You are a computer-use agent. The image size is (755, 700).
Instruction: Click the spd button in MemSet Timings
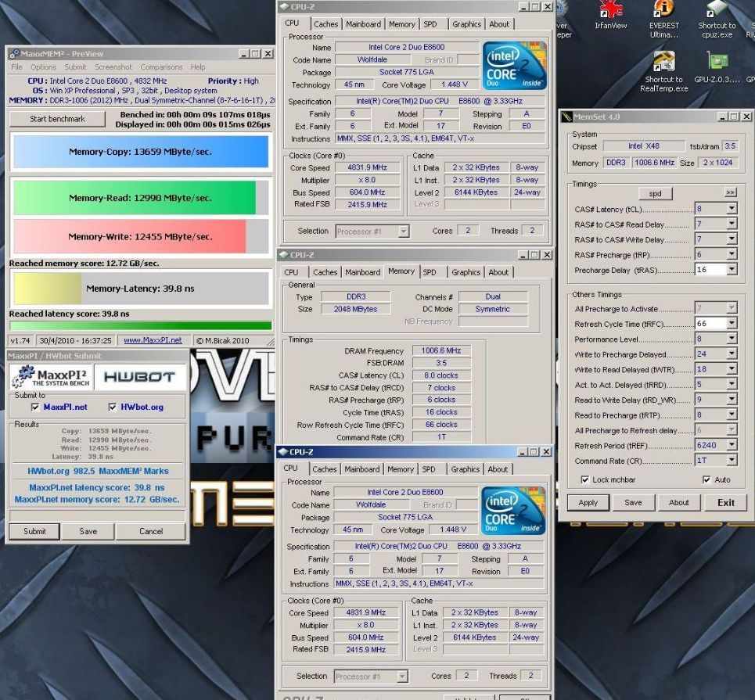(x=655, y=193)
